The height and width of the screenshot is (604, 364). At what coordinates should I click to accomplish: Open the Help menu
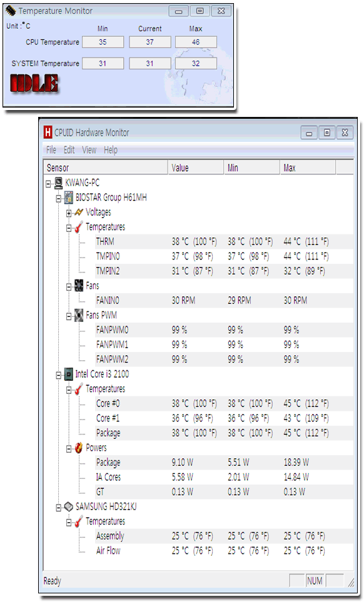click(x=111, y=150)
